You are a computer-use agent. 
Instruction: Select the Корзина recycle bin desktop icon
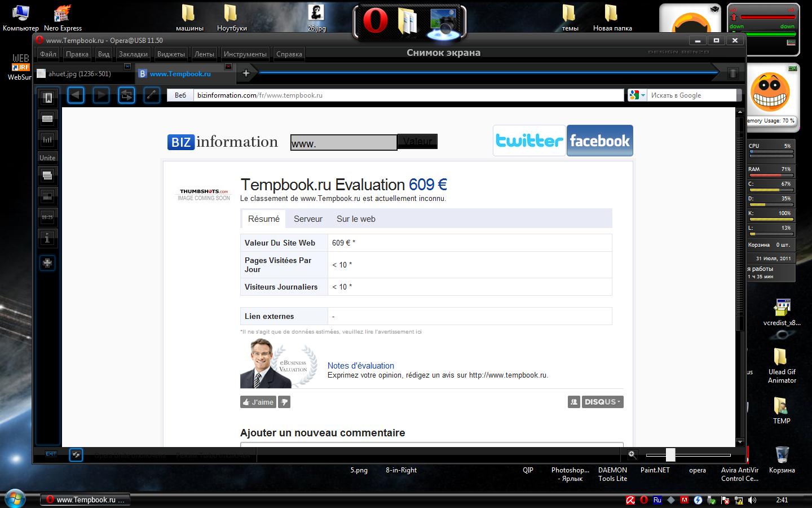[782, 459]
